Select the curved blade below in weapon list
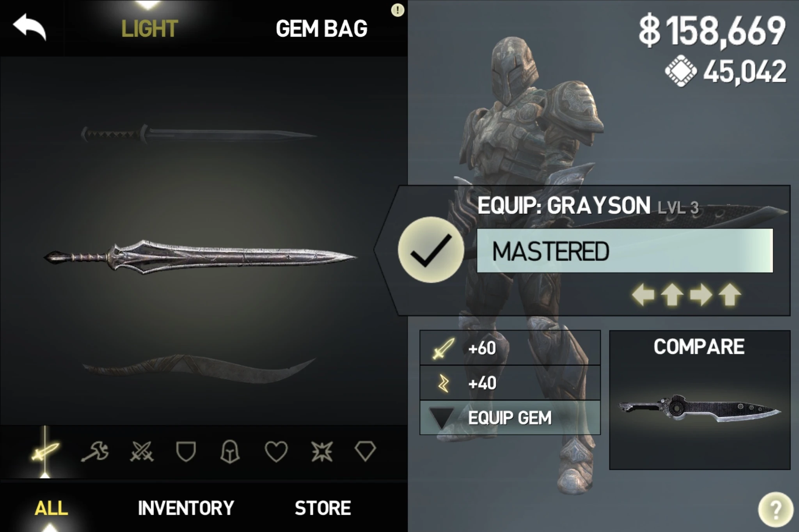Image resolution: width=799 pixels, height=532 pixels. click(199, 369)
